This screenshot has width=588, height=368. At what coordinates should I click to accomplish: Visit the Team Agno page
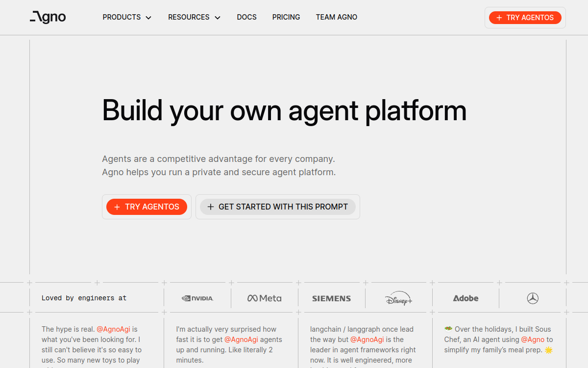click(336, 17)
